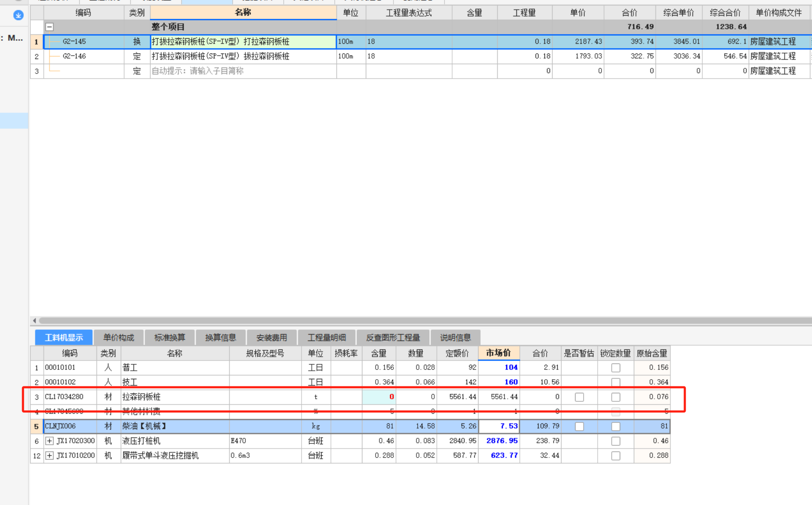
Task: Toggle 是否暂估 checkbox for 柴油【机械】 row
Action: click(579, 426)
